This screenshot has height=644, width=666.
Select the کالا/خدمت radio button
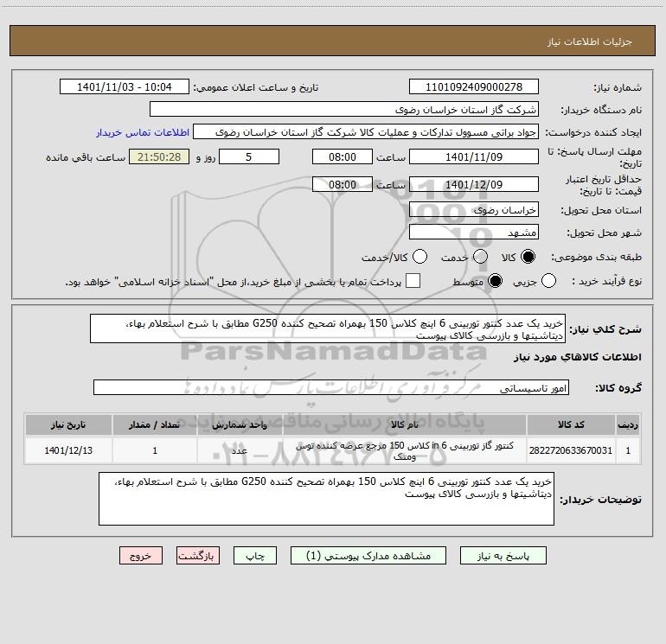point(420,257)
